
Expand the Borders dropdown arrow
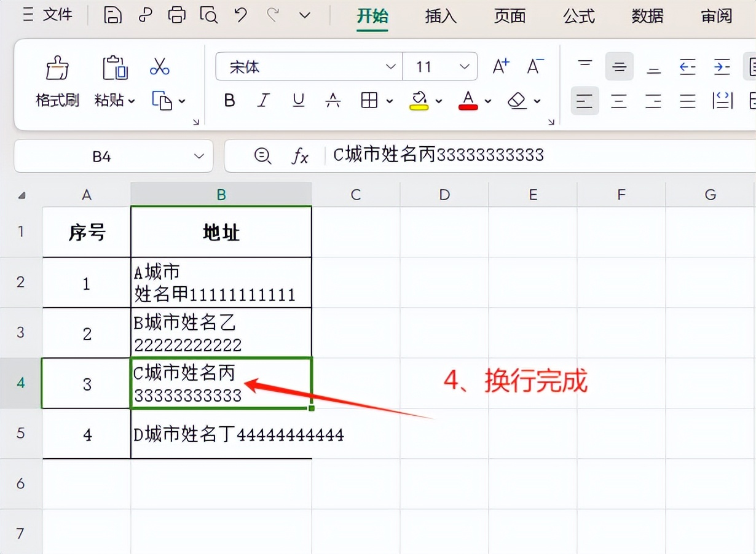point(390,101)
